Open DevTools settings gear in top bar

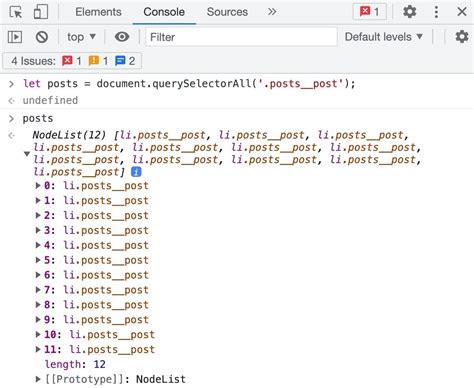pyautogui.click(x=410, y=12)
